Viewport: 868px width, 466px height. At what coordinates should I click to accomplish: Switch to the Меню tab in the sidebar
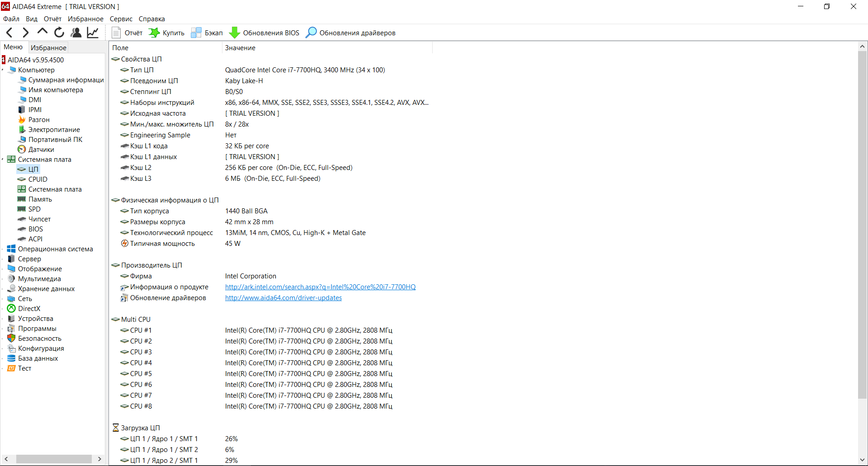[13, 47]
